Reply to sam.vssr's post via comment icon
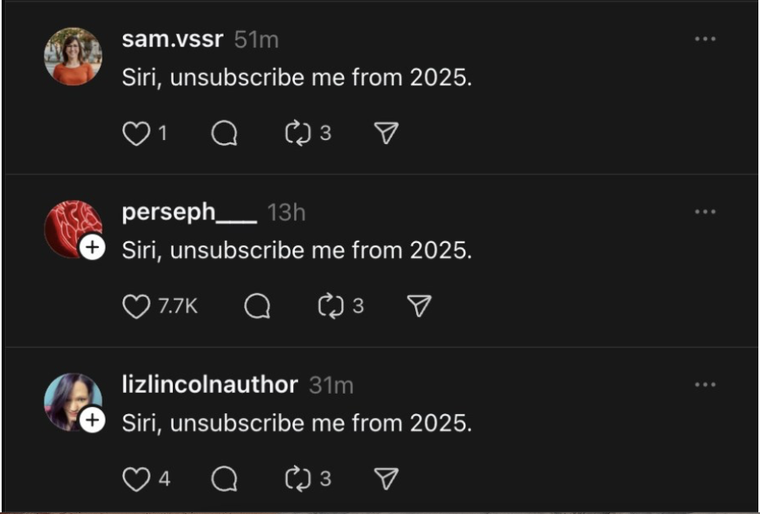The width and height of the screenshot is (760, 514). click(224, 133)
